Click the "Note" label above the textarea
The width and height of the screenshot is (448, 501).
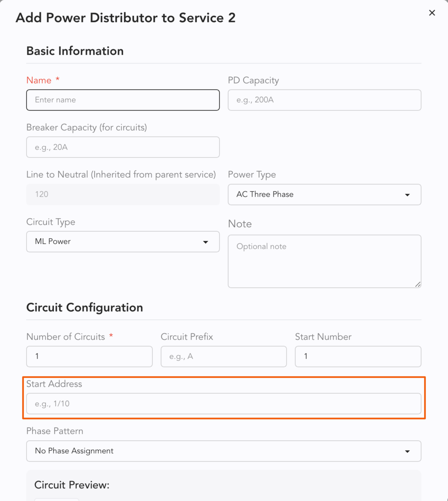(x=240, y=224)
